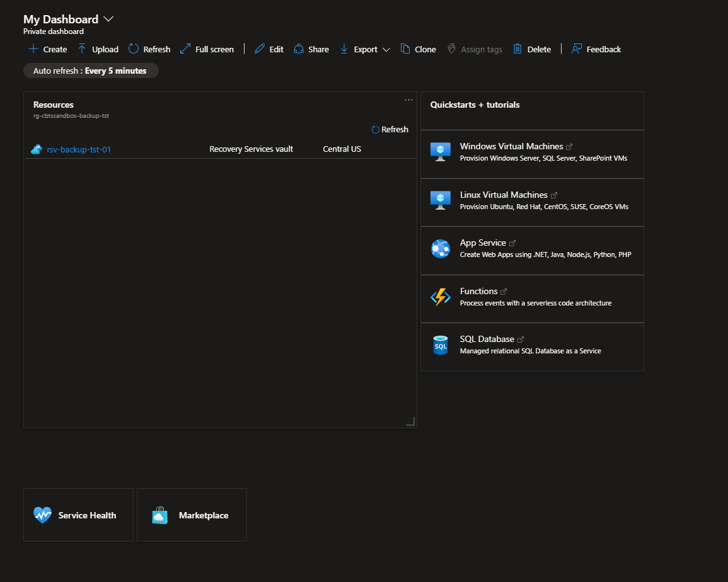Open the Windows Virtual Machines quickstart link
728x582 pixels.
511,146
